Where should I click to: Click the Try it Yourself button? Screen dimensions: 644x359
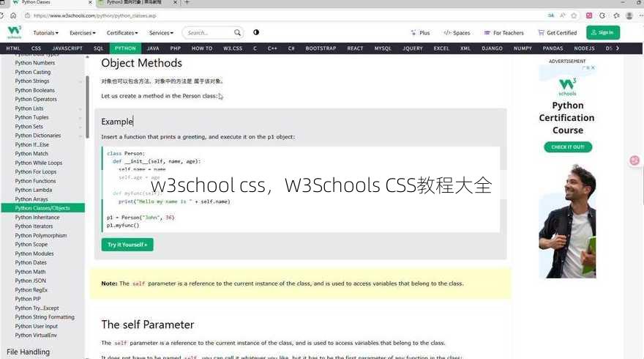[x=127, y=245]
